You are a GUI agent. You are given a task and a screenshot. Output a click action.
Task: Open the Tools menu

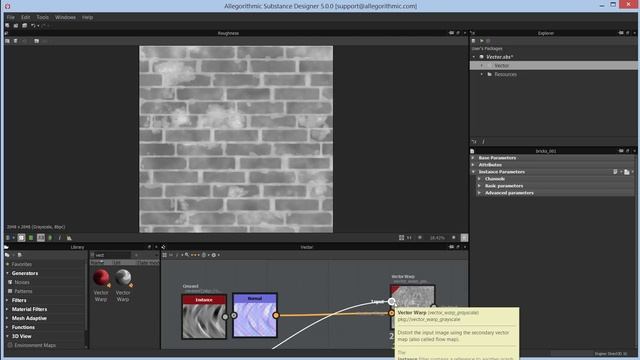point(42,17)
